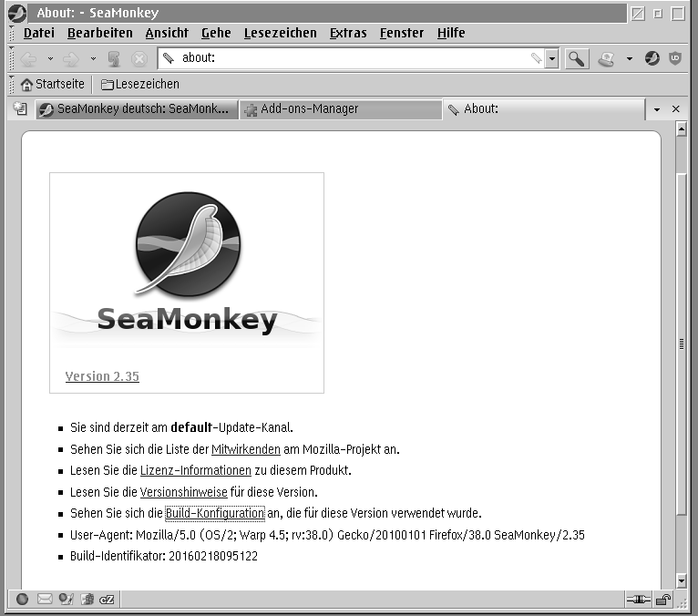
Task: Stop loading the page
Action: tap(139, 58)
